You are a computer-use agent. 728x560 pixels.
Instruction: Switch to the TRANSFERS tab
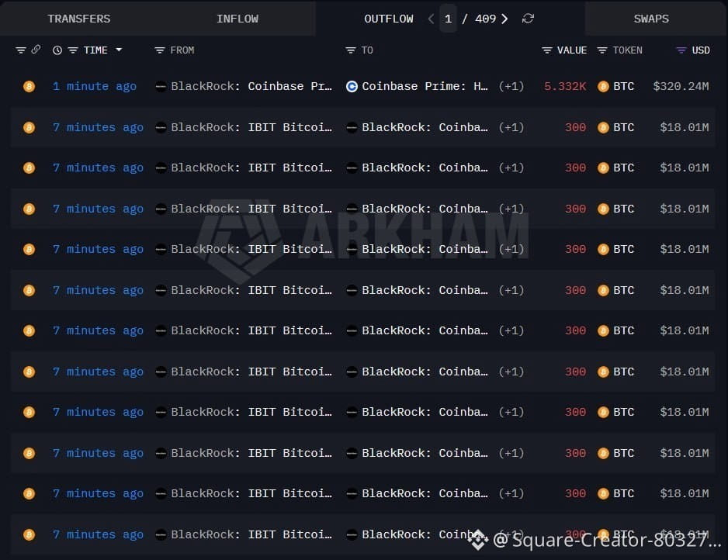[x=79, y=19]
